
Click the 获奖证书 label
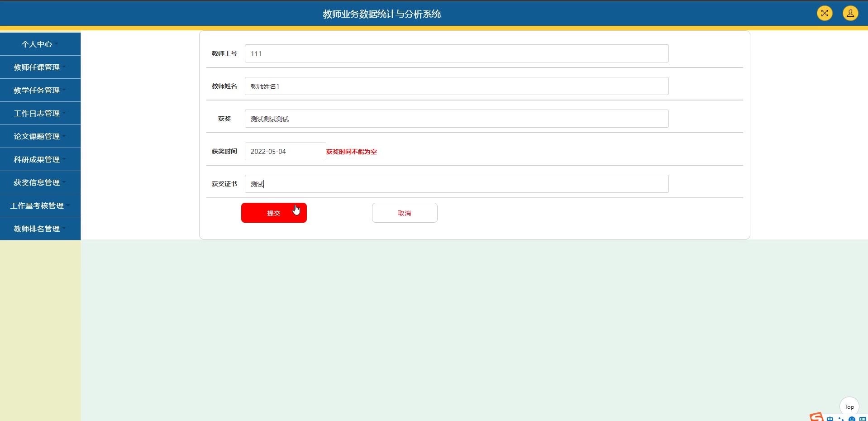pos(224,184)
